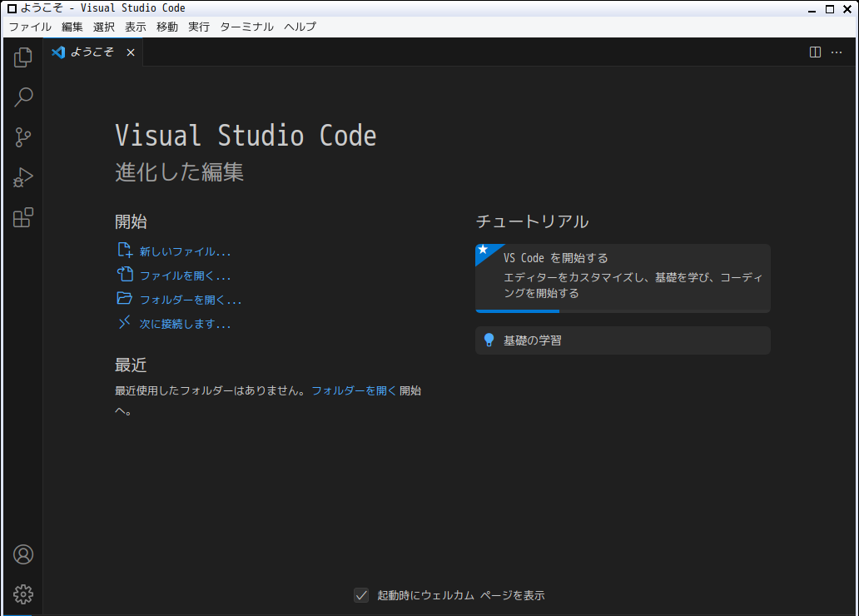
Task: Open the editor More Actions menu
Action: point(837,52)
